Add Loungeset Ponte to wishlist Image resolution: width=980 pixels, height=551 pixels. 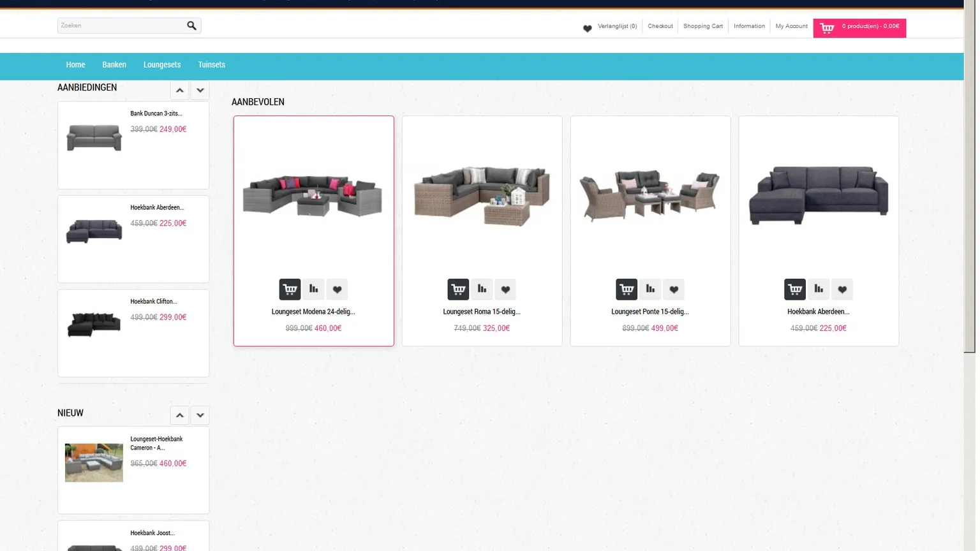[x=674, y=290]
